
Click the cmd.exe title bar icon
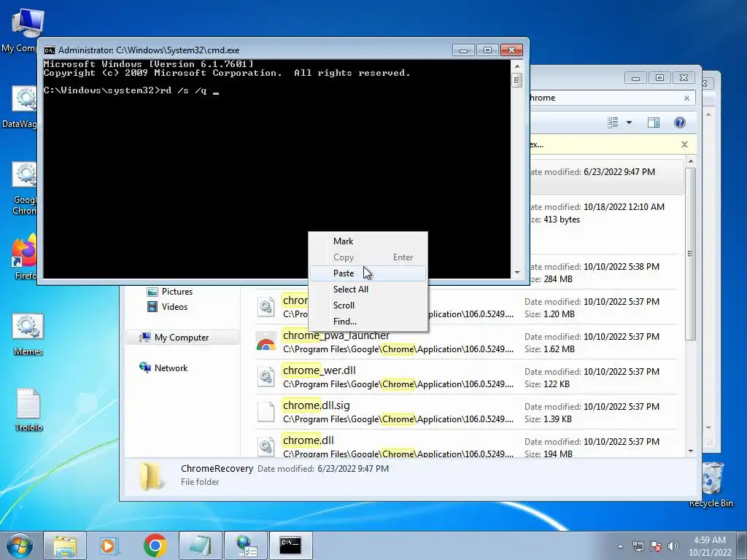click(x=49, y=50)
